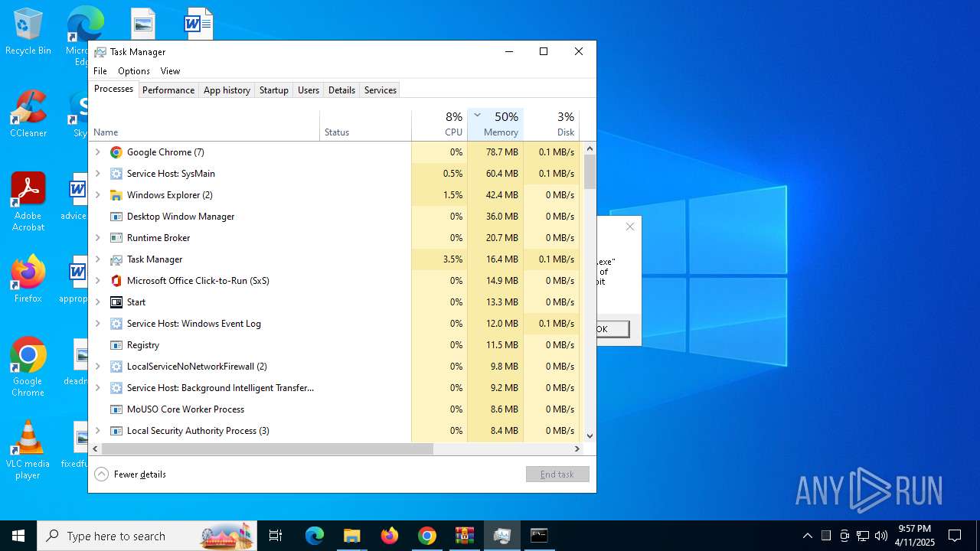Switch to the App history tab
This screenshot has width=980, height=551.
tap(227, 90)
